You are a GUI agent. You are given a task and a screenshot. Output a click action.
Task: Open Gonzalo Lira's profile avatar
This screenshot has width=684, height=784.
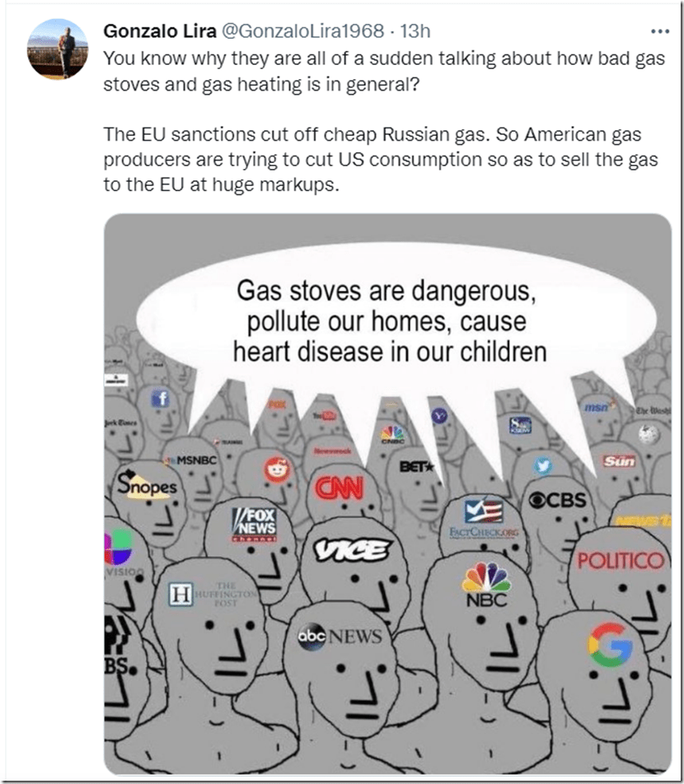click(x=58, y=49)
